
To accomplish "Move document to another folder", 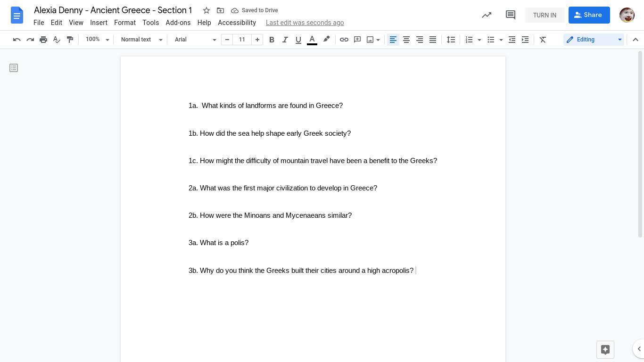I will tap(220, 10).
